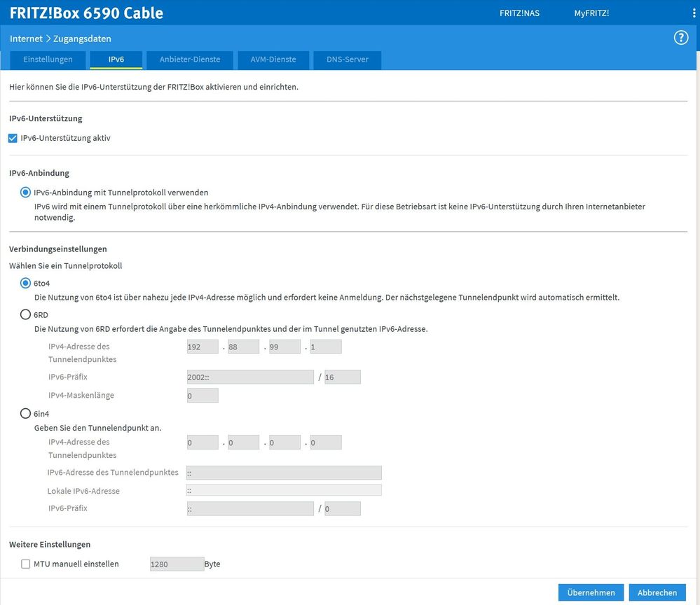Click the 6in4 IPv6-Präfix address field

point(250,508)
